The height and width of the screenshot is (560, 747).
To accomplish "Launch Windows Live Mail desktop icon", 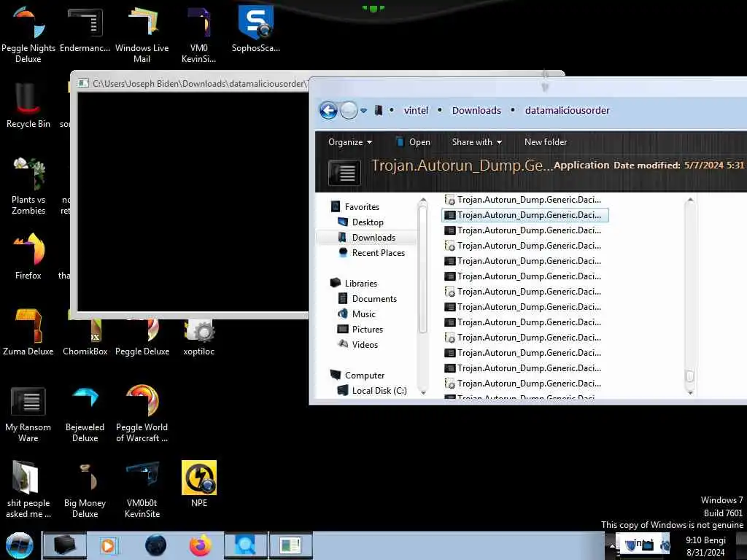I will click(142, 34).
